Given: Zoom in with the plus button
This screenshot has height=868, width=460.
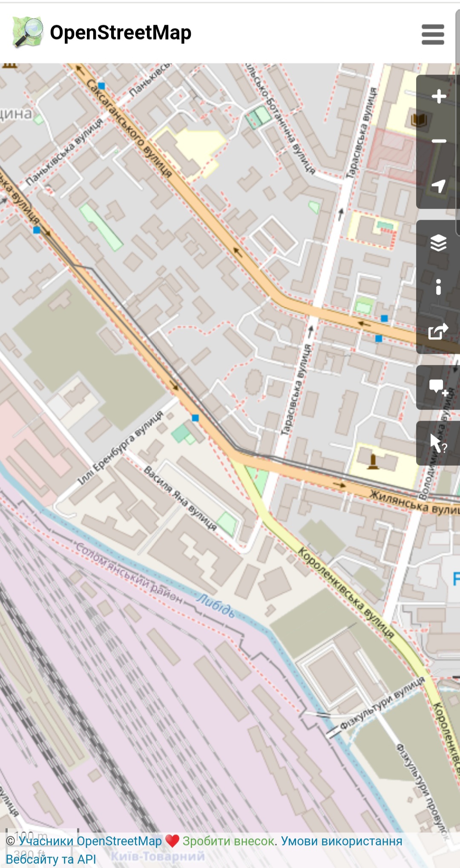Looking at the screenshot, I should click(438, 96).
